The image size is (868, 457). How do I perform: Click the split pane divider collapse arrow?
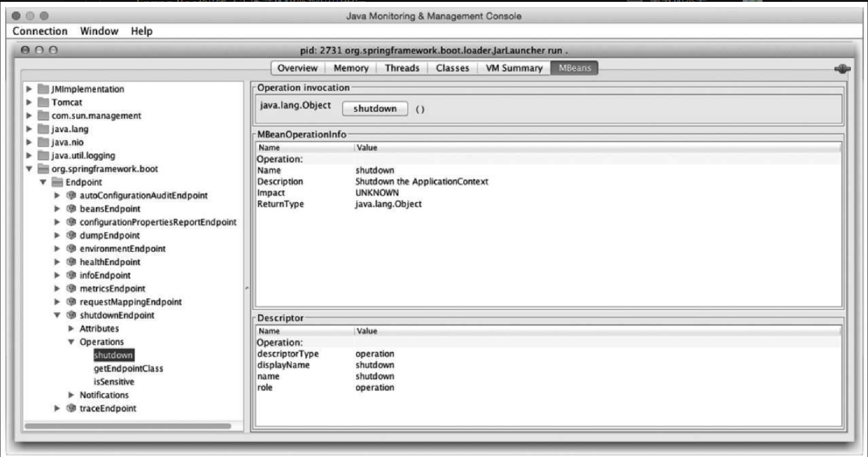pyautogui.click(x=247, y=288)
